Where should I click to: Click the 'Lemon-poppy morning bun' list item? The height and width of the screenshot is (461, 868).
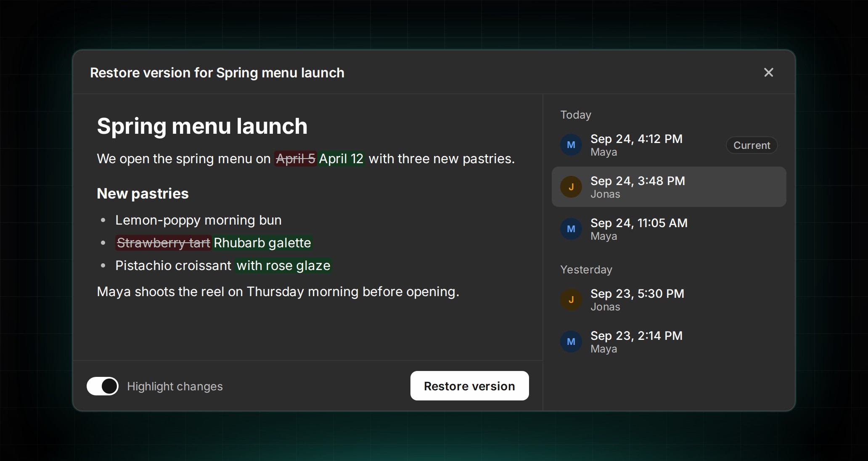pos(198,220)
